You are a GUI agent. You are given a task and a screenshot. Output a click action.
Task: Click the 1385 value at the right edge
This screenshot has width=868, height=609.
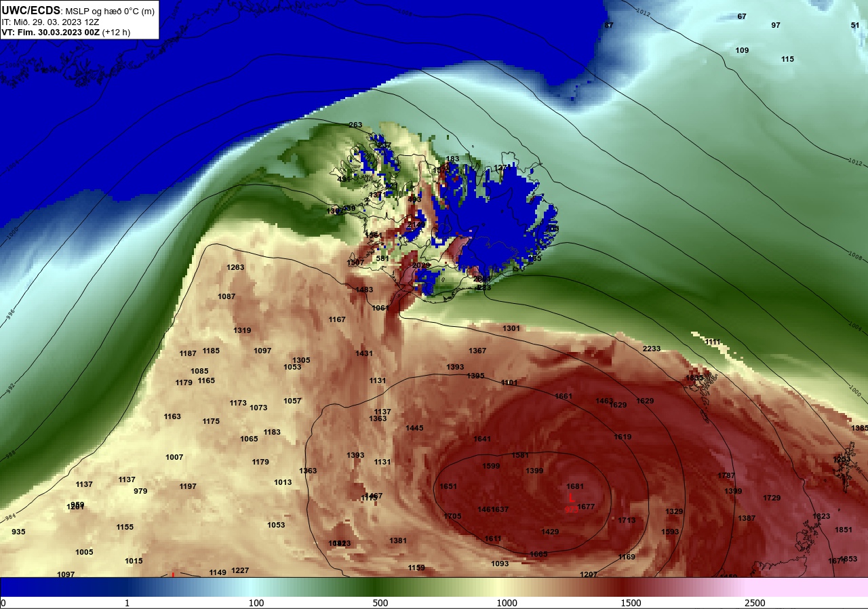tap(859, 428)
